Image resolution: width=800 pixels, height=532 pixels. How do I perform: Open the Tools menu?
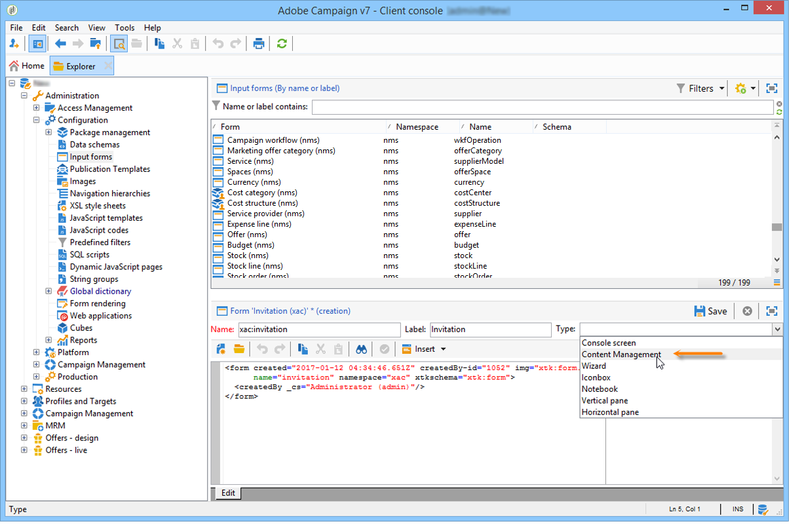[124, 28]
